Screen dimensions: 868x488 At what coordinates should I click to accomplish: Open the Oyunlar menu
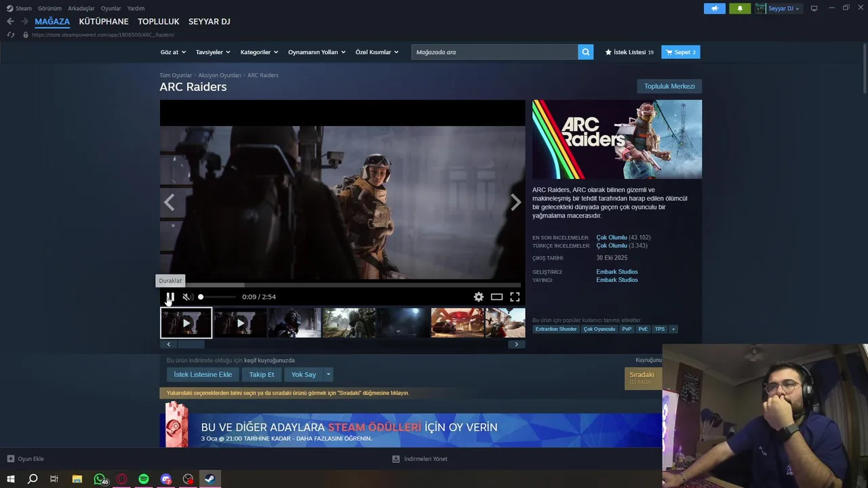[x=111, y=8]
